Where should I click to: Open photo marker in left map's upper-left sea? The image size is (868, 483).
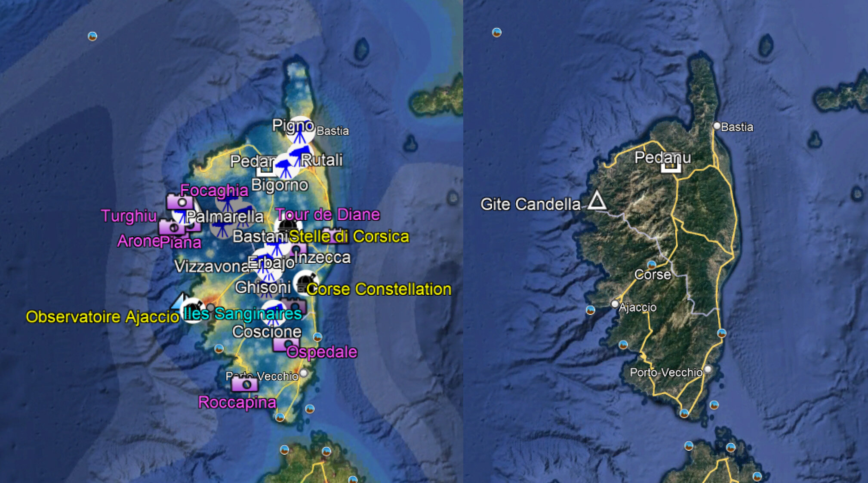point(92,36)
